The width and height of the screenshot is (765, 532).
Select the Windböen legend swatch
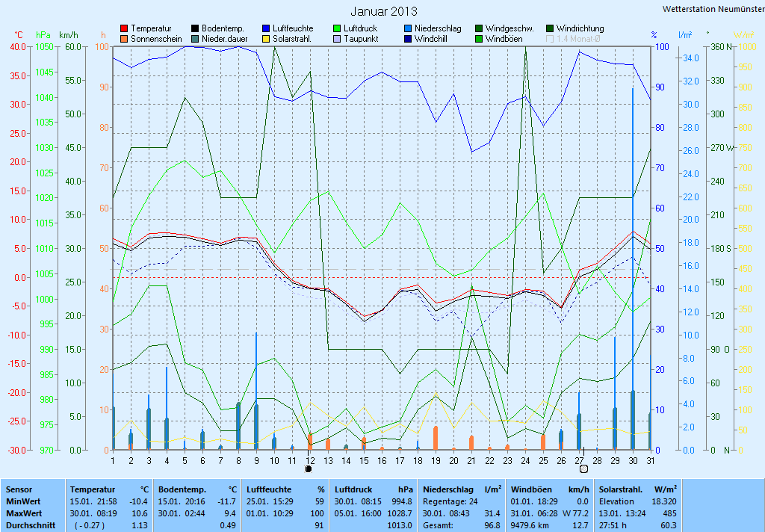pyautogui.click(x=479, y=39)
